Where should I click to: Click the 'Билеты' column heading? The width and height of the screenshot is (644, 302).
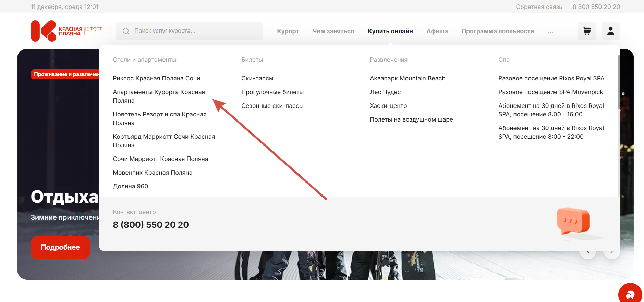tap(252, 60)
